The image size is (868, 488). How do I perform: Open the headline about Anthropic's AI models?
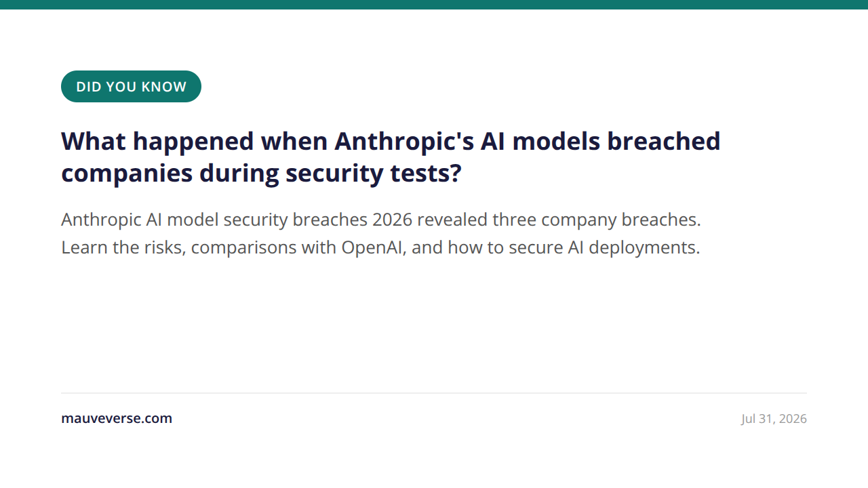[391, 157]
